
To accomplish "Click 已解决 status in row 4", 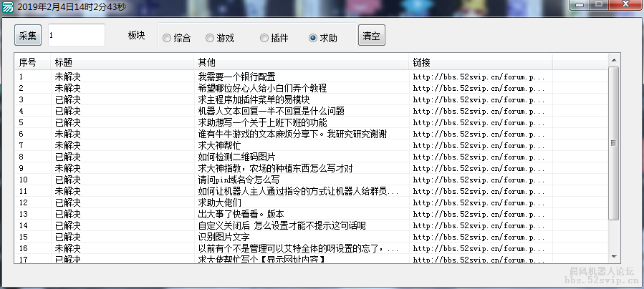I will coord(68,111).
